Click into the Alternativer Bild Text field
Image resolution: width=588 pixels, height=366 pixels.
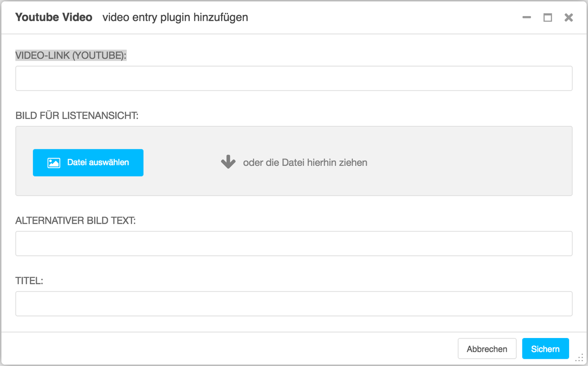tap(294, 243)
